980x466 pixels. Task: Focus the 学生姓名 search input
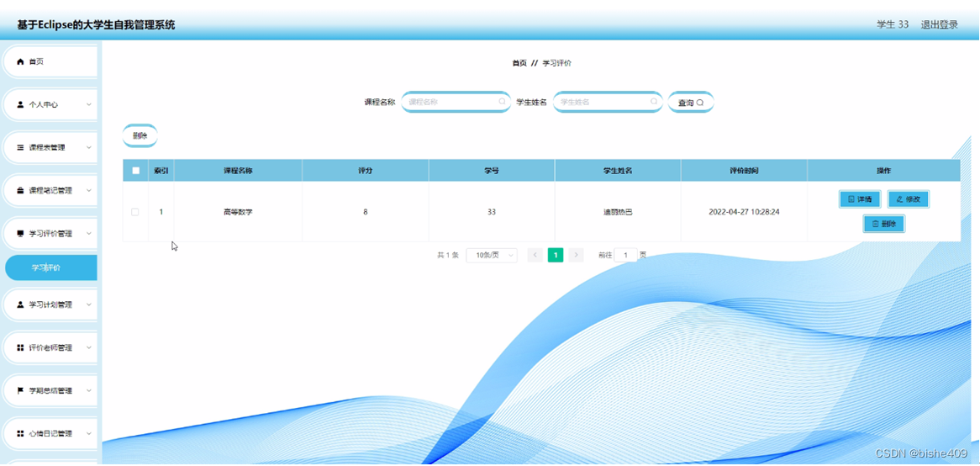pyautogui.click(x=608, y=101)
